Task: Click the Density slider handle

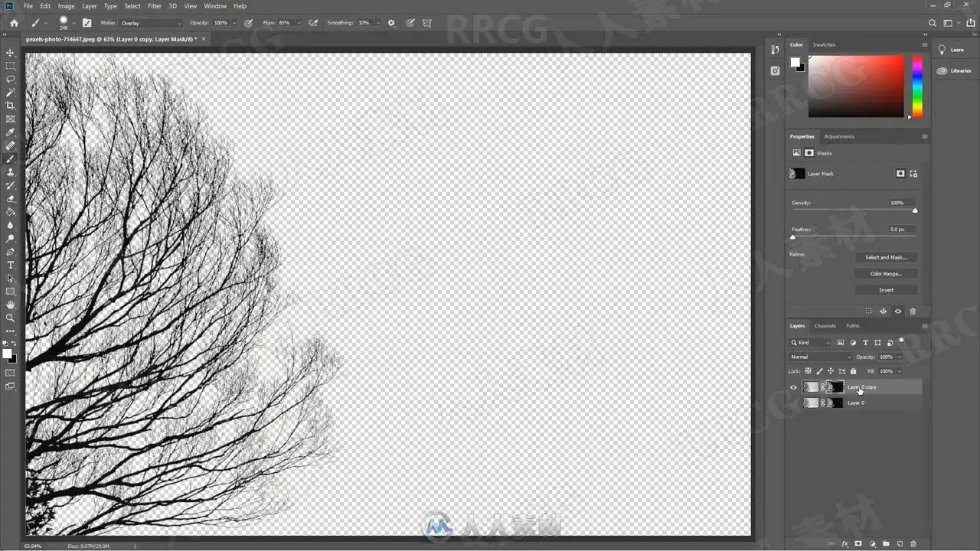Action: 915,210
